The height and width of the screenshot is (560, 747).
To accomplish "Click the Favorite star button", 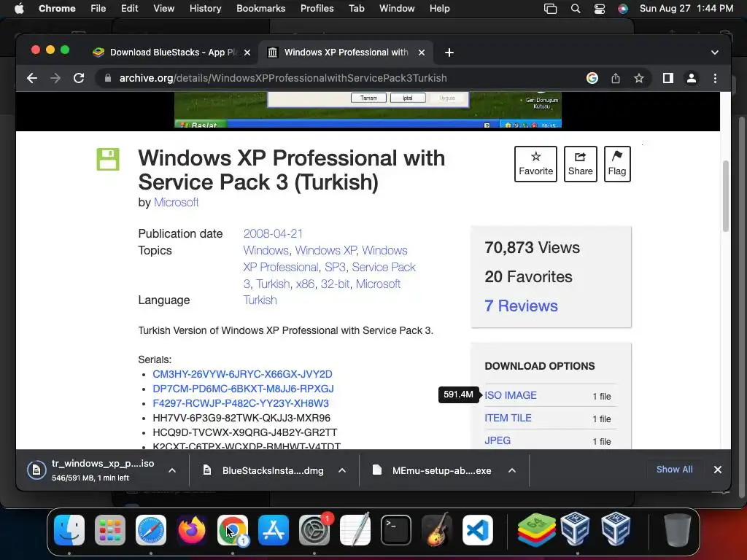I will coord(535,164).
